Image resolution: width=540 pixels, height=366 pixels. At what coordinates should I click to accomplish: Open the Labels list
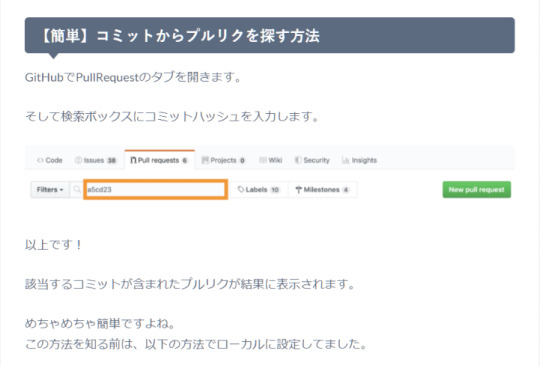tap(259, 189)
